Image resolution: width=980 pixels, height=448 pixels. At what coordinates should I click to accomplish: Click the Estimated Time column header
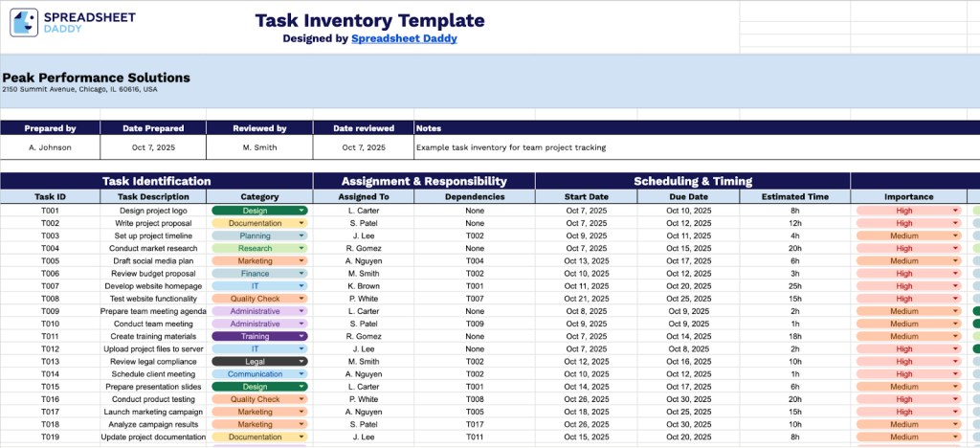(795, 196)
